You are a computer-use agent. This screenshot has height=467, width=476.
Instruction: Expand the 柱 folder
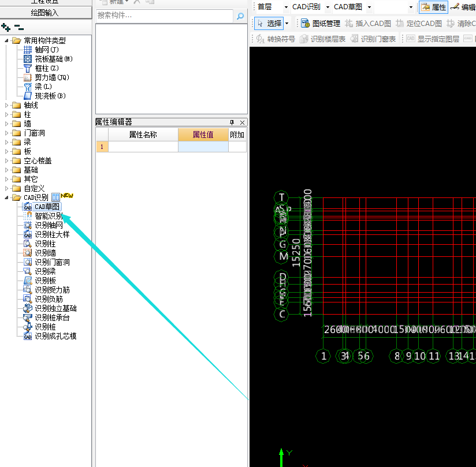point(6,114)
